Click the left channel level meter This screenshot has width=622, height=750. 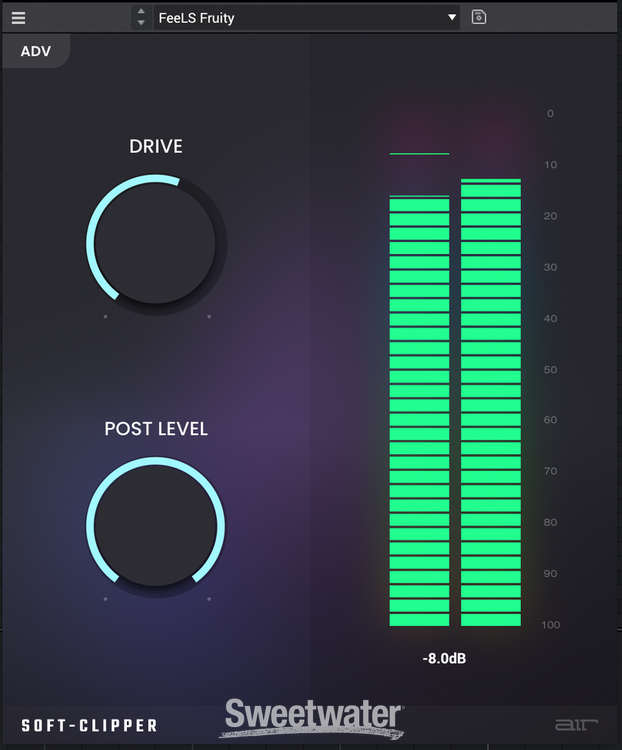[x=419, y=410]
